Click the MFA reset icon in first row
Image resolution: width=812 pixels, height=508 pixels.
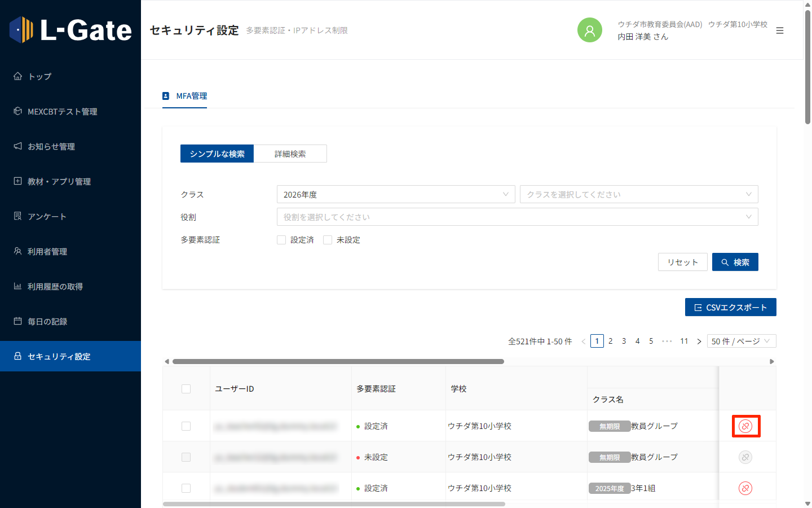pos(745,426)
